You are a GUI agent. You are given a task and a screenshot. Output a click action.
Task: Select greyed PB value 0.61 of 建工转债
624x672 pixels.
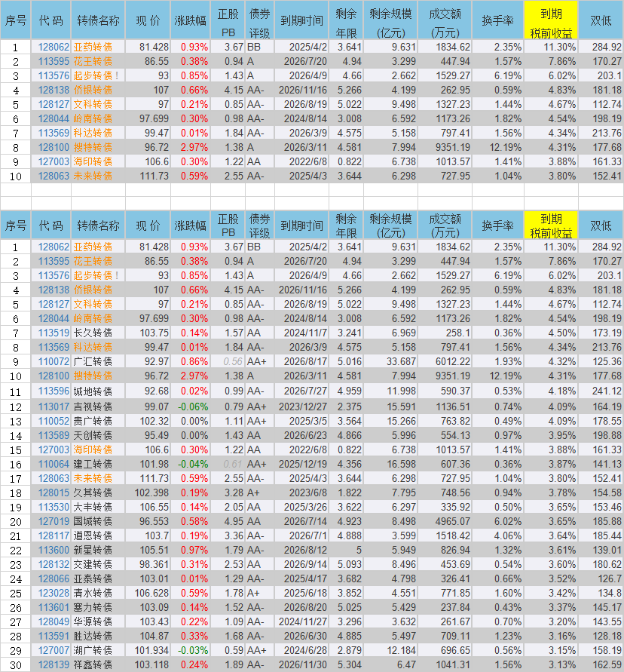pos(234,464)
